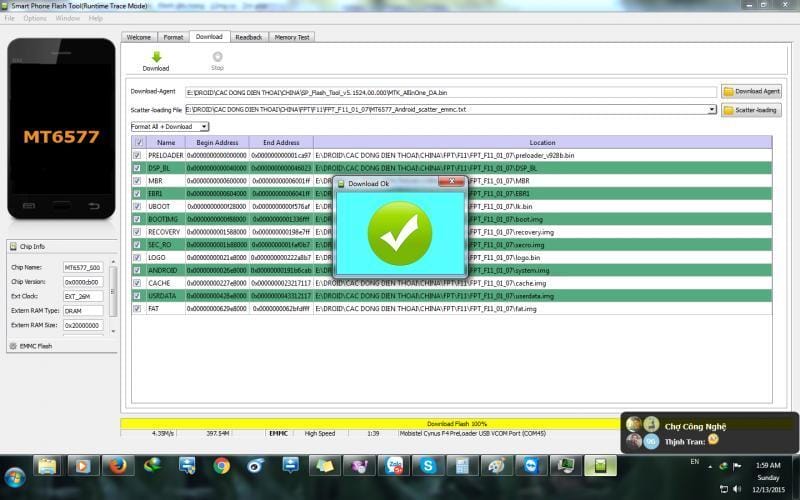Launch Google Chrome from the taskbar
800x500 pixels.
pyautogui.click(x=221, y=466)
